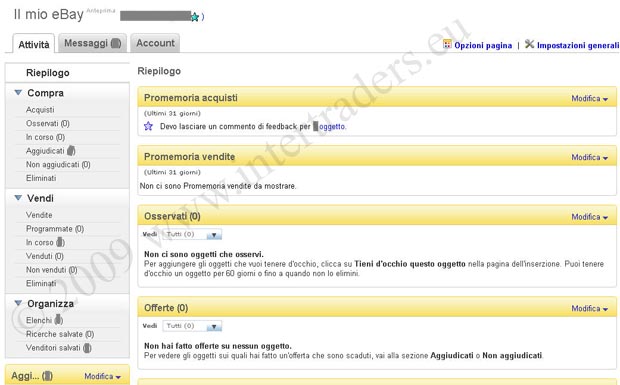Viewport: 620px width, 385px height.
Task: Open Eliminati under Vendi
Action: pyautogui.click(x=41, y=283)
